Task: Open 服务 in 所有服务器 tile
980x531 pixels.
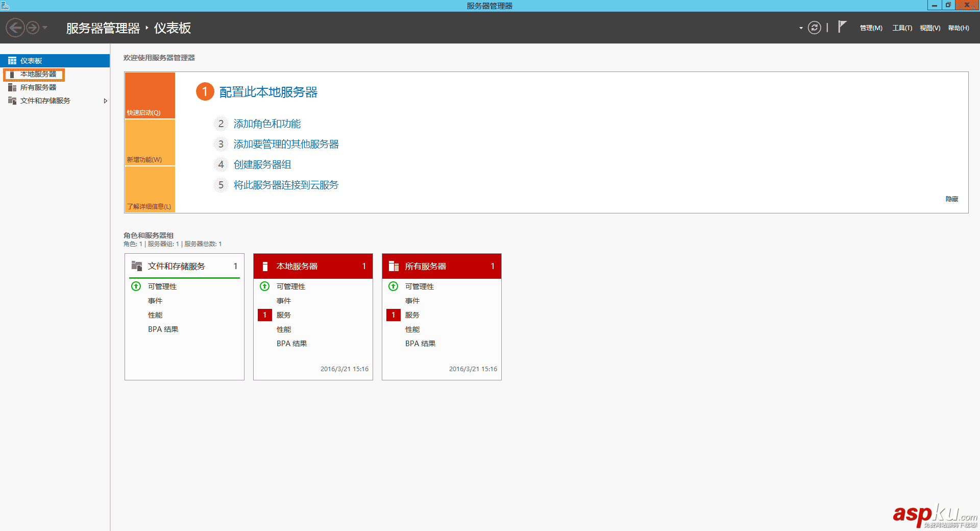Action: click(x=412, y=315)
